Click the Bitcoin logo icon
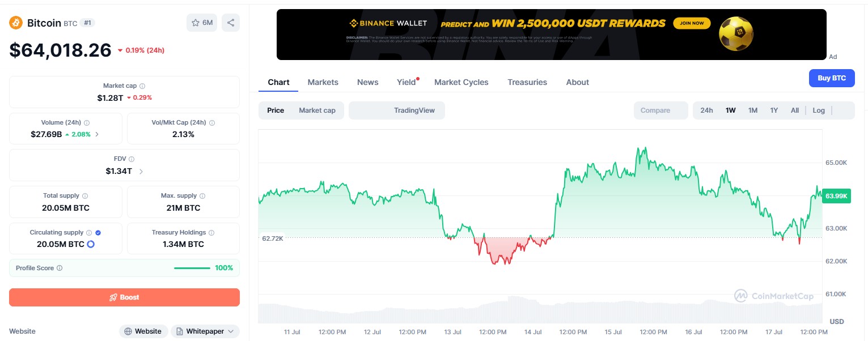868x341 pixels. 15,23
